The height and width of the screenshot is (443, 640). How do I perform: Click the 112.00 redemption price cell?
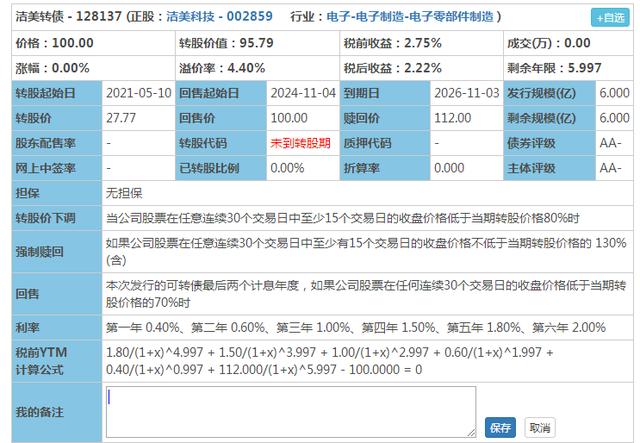pyautogui.click(x=467, y=118)
